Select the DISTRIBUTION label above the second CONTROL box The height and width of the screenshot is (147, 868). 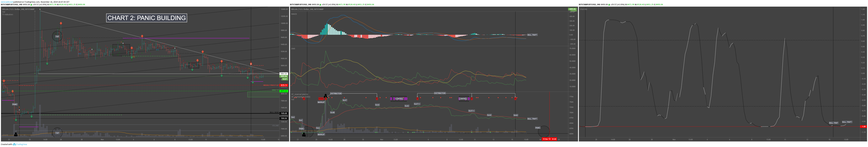[x=439, y=93]
